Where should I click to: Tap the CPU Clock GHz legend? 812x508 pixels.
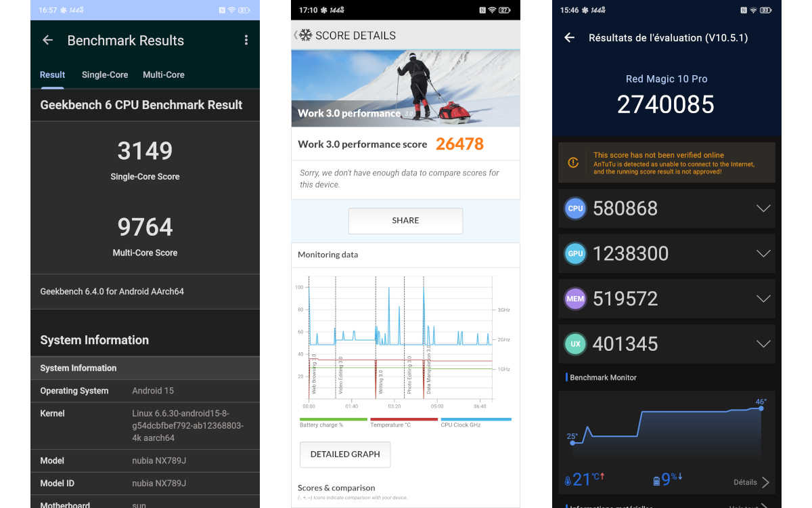point(476,423)
